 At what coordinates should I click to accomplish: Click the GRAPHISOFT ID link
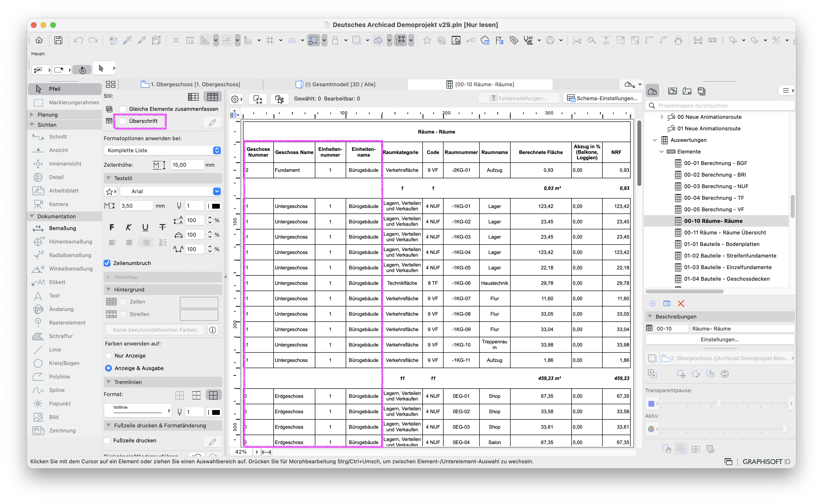click(766, 462)
